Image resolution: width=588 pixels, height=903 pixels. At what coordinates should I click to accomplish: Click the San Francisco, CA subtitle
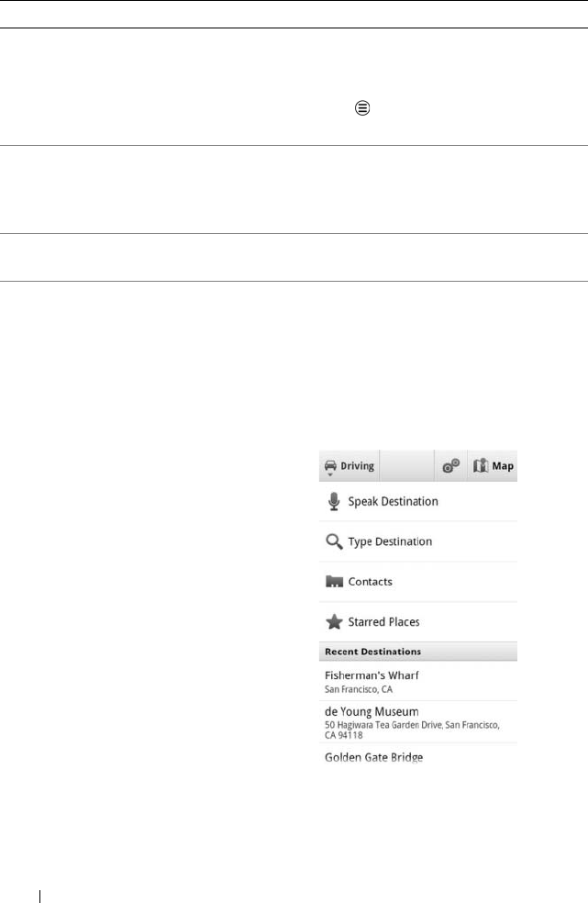coord(359,689)
